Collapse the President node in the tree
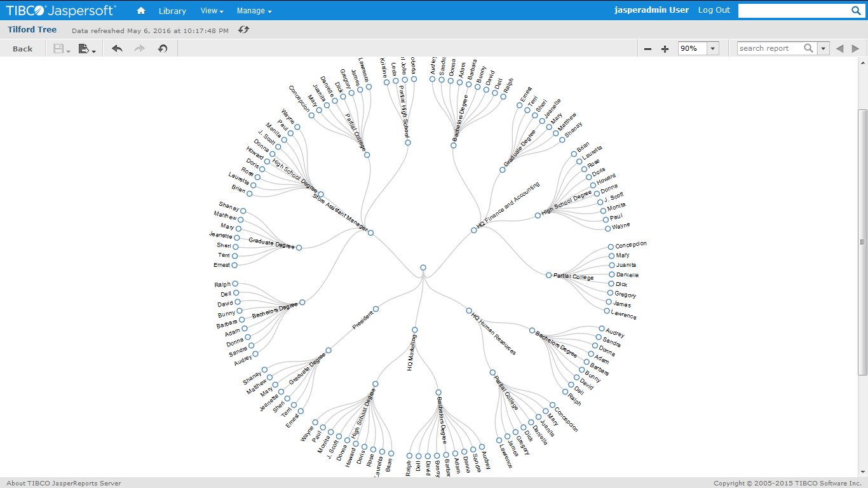 (376, 308)
